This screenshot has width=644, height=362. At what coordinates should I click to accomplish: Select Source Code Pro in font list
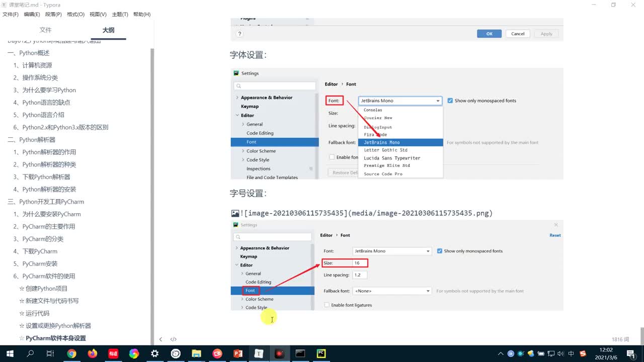pos(400,174)
